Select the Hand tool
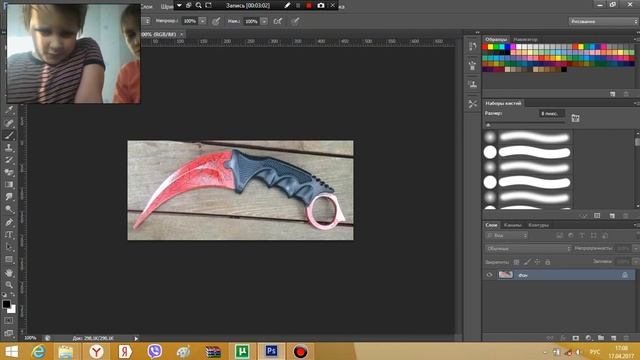The image size is (640, 360). 9,272
